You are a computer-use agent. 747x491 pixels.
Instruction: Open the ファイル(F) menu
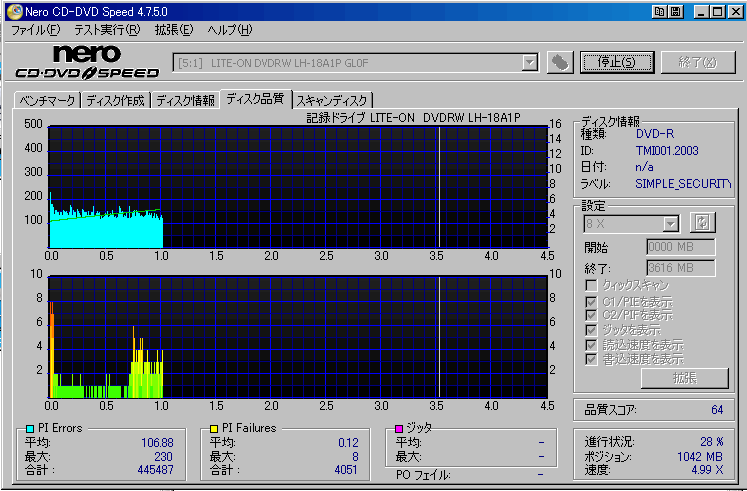click(x=36, y=30)
